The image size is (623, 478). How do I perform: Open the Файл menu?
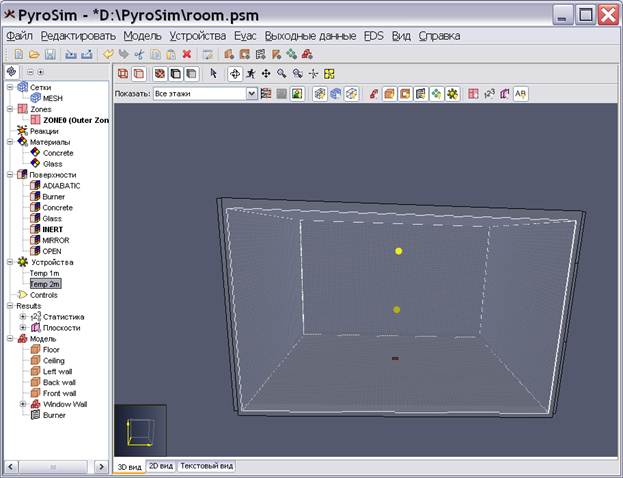[19, 36]
